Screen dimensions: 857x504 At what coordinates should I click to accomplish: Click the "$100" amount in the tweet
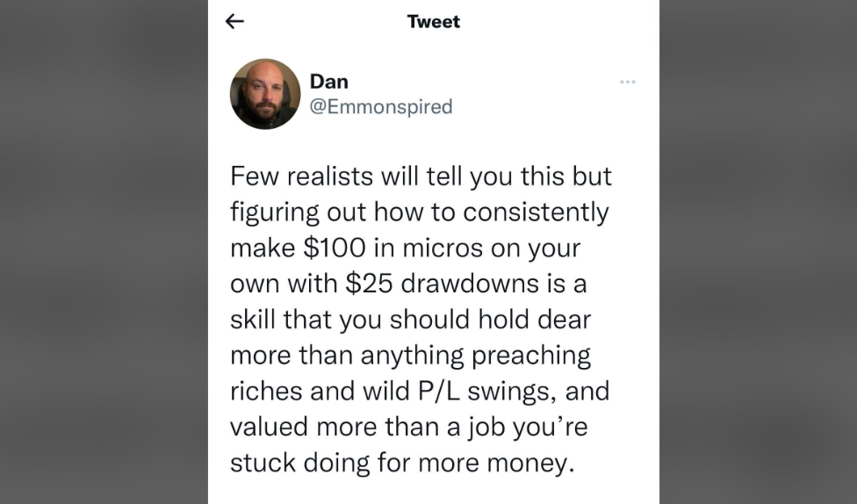pos(335,248)
